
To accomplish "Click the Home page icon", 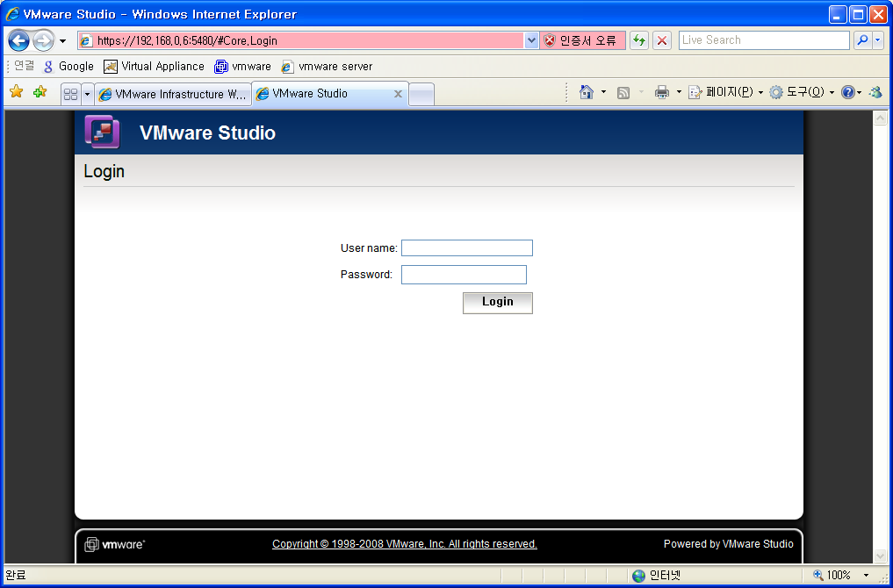I will [x=586, y=92].
